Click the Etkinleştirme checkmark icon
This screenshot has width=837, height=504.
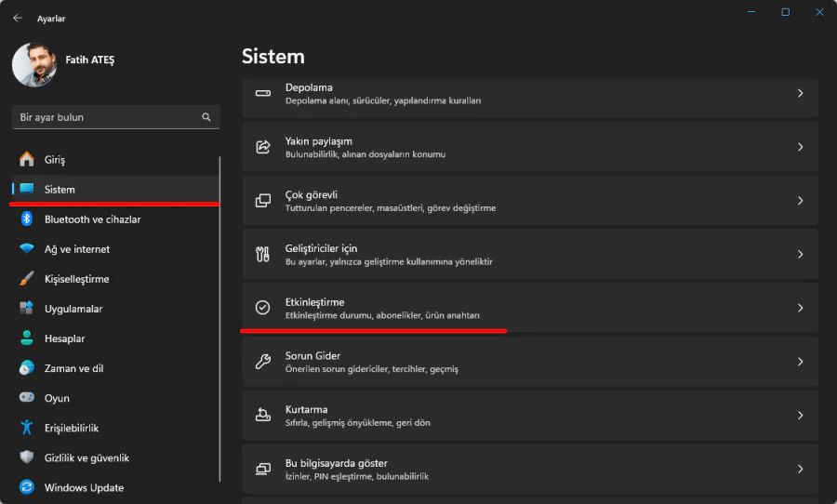click(262, 308)
